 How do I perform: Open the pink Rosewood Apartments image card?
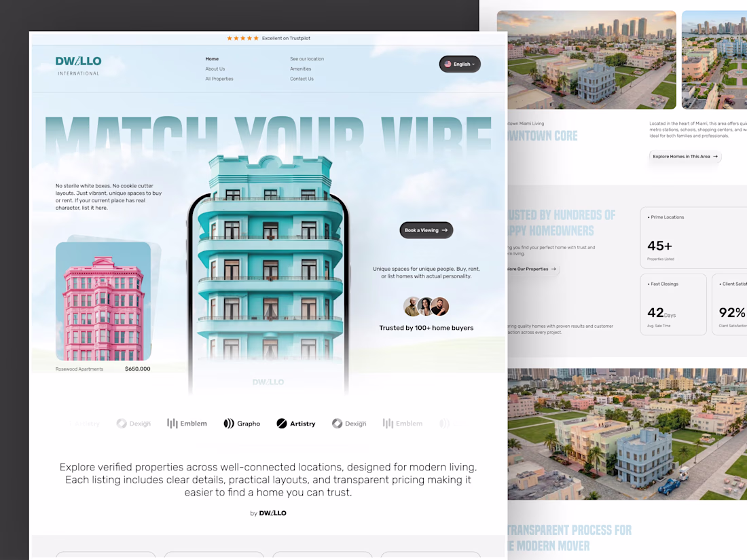coord(103,301)
